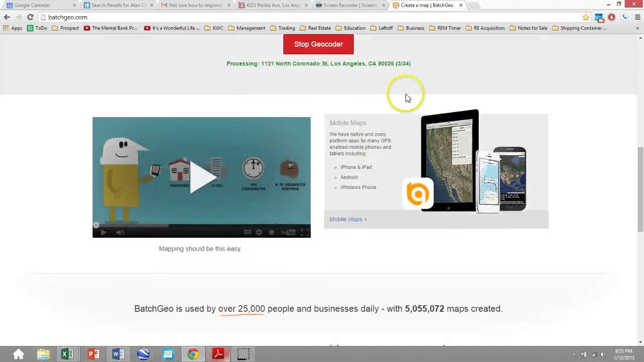Expand the Education bookmarks folder
The height and width of the screenshot is (362, 644).
[350, 28]
